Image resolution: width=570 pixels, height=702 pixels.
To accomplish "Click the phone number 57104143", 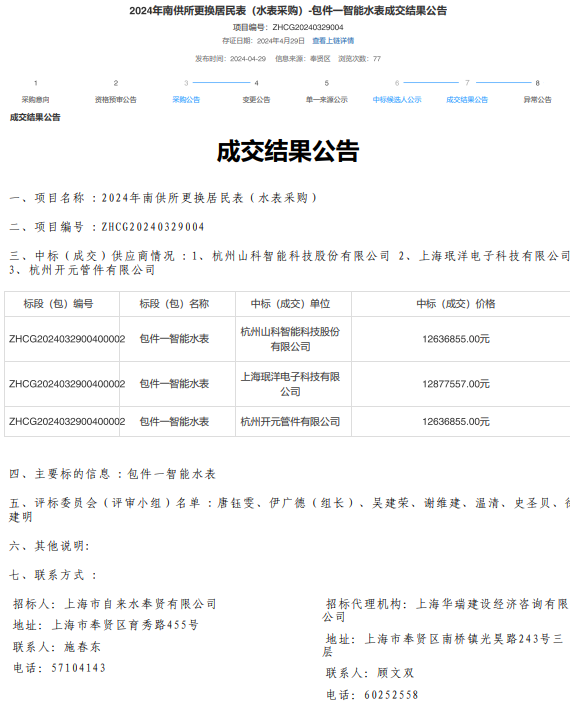I will coord(78,668).
